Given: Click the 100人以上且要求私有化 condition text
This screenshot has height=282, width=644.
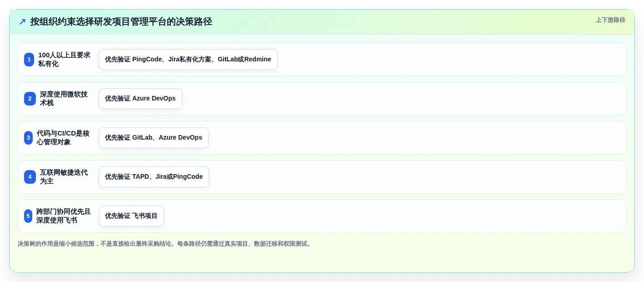Looking at the screenshot, I should [x=64, y=60].
